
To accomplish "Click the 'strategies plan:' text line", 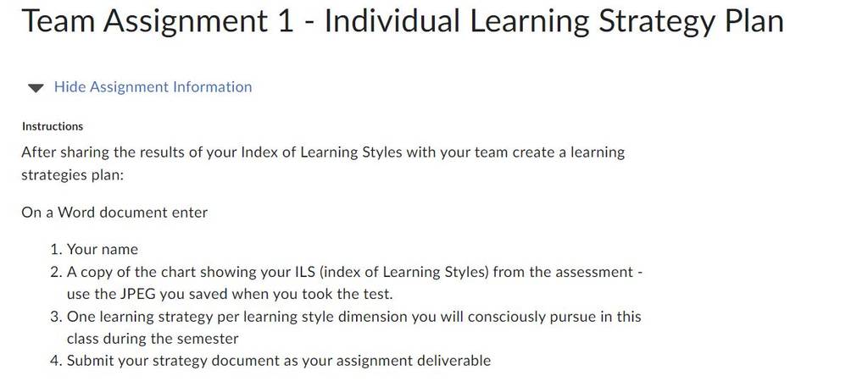I will click(x=74, y=176).
